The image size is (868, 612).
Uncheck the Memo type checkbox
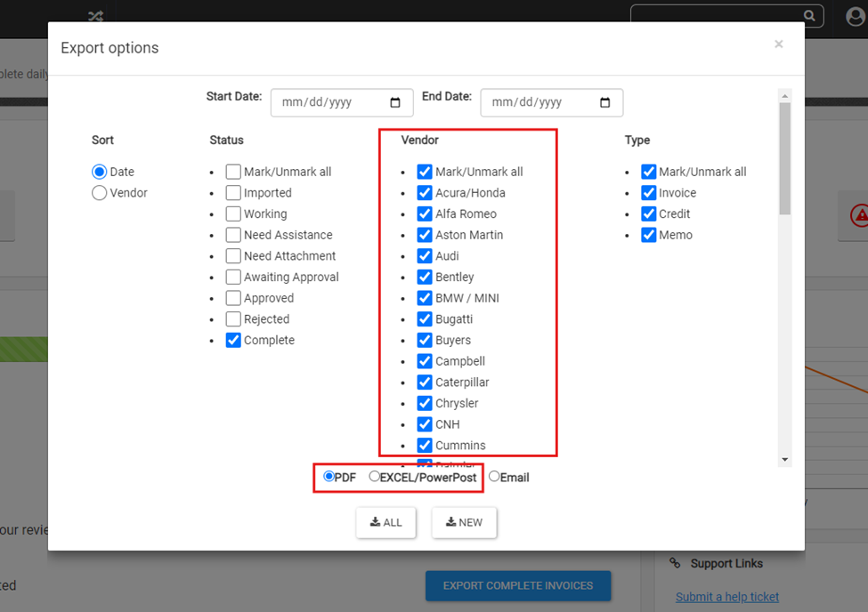(x=648, y=235)
